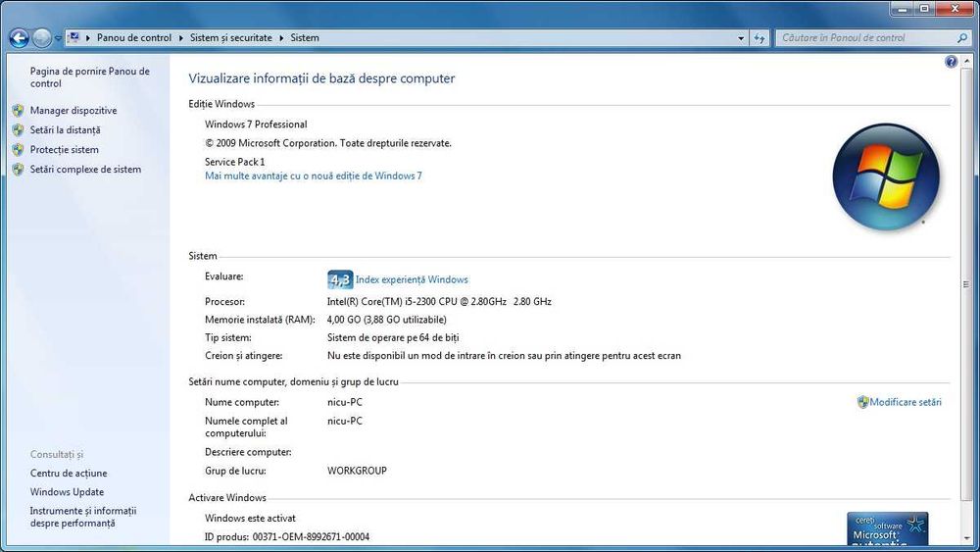Image resolution: width=980 pixels, height=552 pixels.
Task: Open the address bar history dropdown
Action: tap(741, 38)
